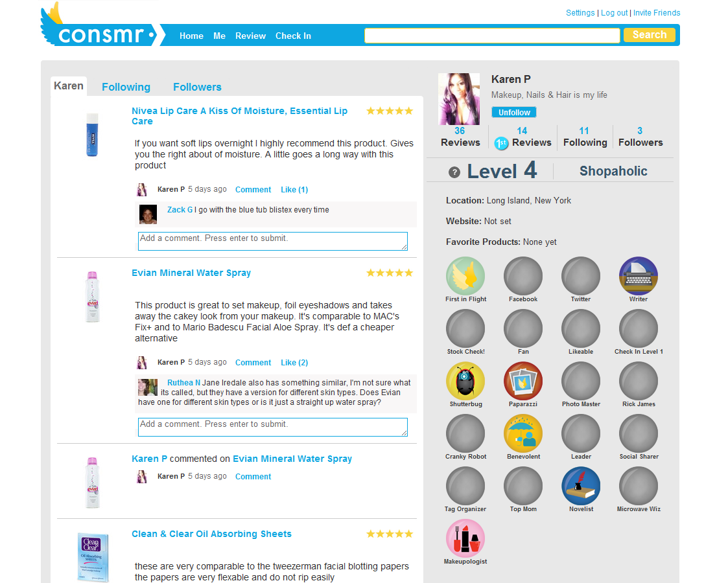
Task: Click the Evian spray image beside its review
Action: pos(93,297)
